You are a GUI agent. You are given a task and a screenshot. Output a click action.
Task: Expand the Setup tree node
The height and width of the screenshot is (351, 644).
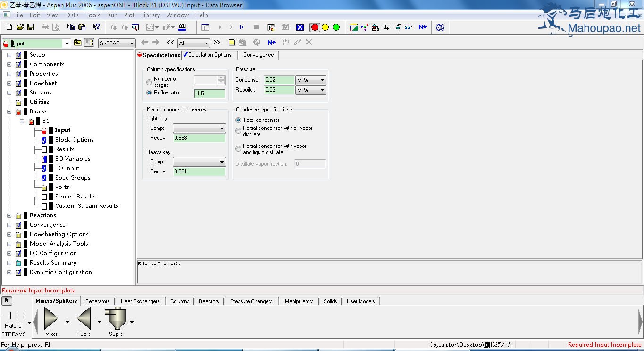click(x=9, y=55)
